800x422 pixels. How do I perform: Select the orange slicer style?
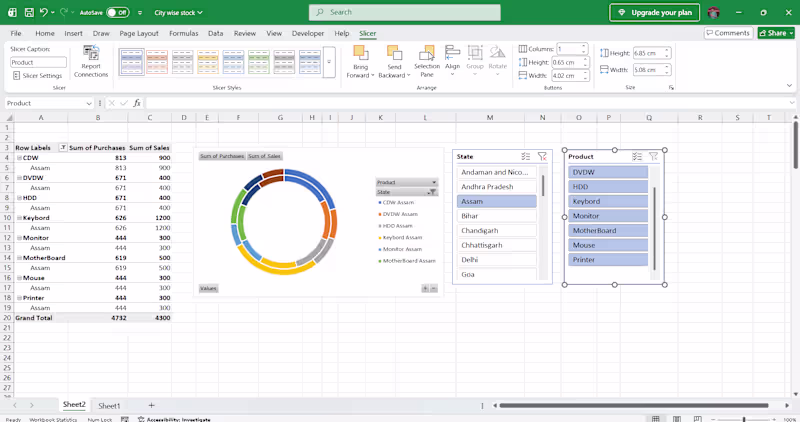tap(157, 62)
